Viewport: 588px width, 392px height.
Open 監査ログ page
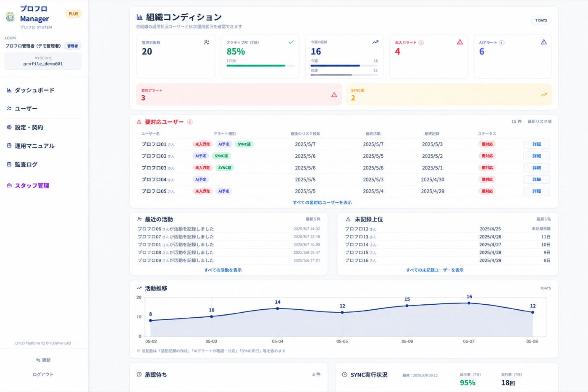tap(26, 165)
